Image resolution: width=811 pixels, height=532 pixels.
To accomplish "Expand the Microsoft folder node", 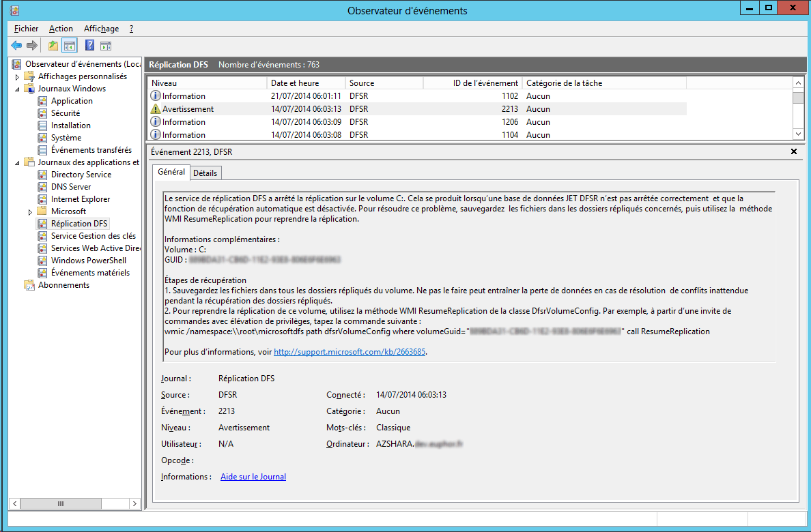I will (30, 212).
